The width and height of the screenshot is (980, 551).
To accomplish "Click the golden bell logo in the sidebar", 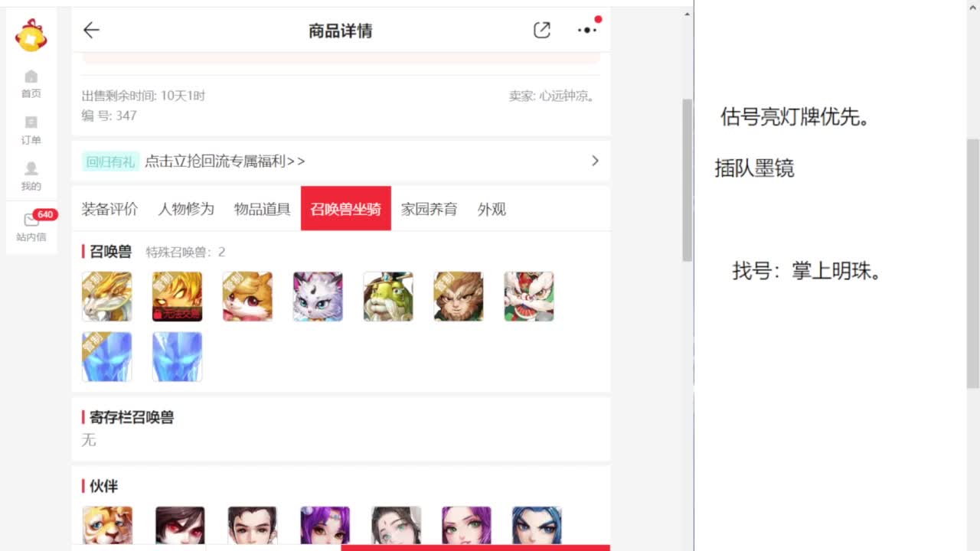I will (x=31, y=35).
